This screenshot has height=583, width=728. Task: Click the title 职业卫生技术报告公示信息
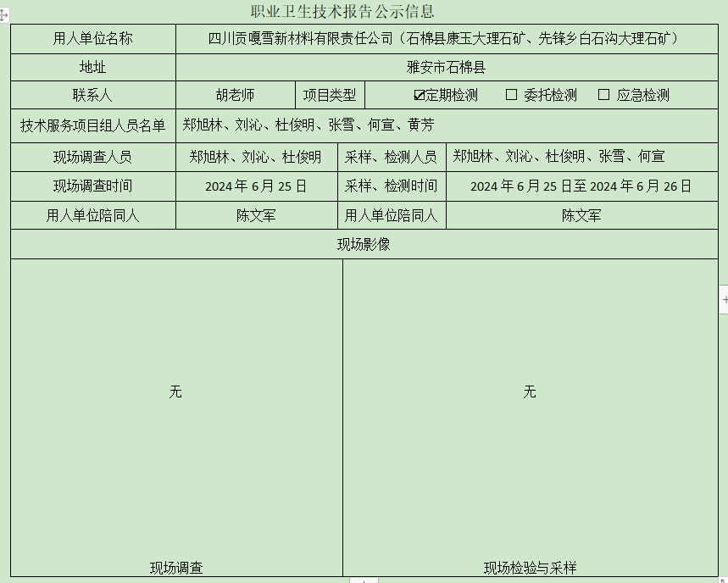coord(342,12)
